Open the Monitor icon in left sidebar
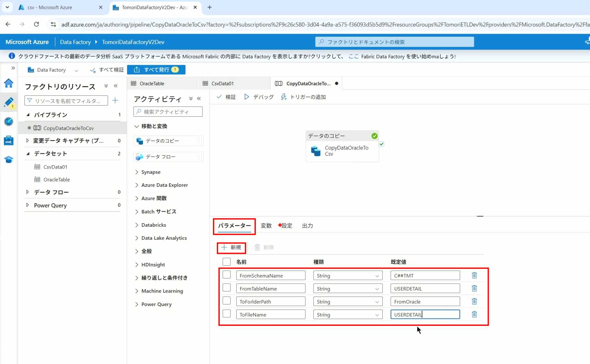The width and height of the screenshot is (590, 364). click(9, 121)
